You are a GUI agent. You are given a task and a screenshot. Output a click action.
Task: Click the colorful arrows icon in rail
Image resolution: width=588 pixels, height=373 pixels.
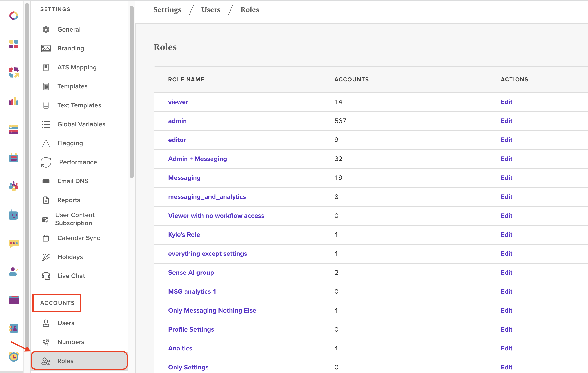click(14, 73)
